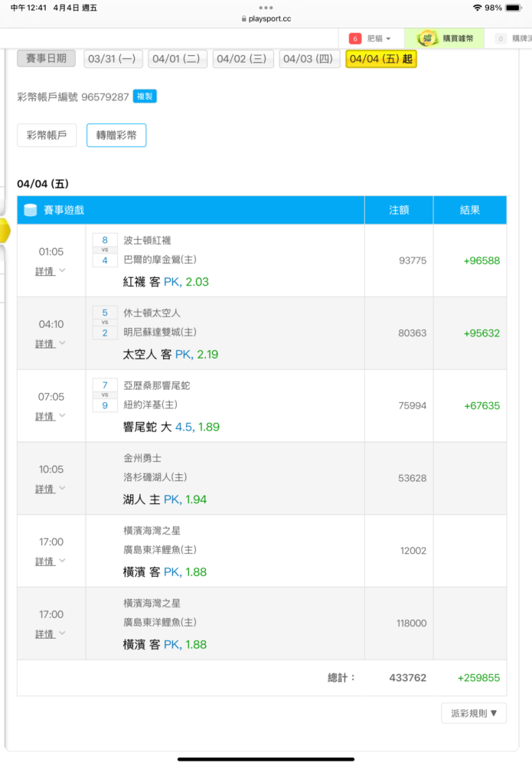Expand 詳情 for the 01:05 Red Sox game
532x766 pixels.
(x=51, y=271)
